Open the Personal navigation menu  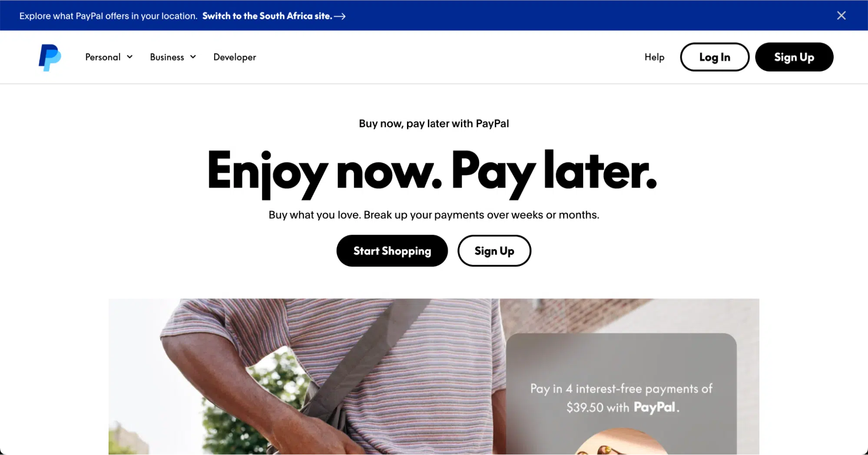coord(109,57)
